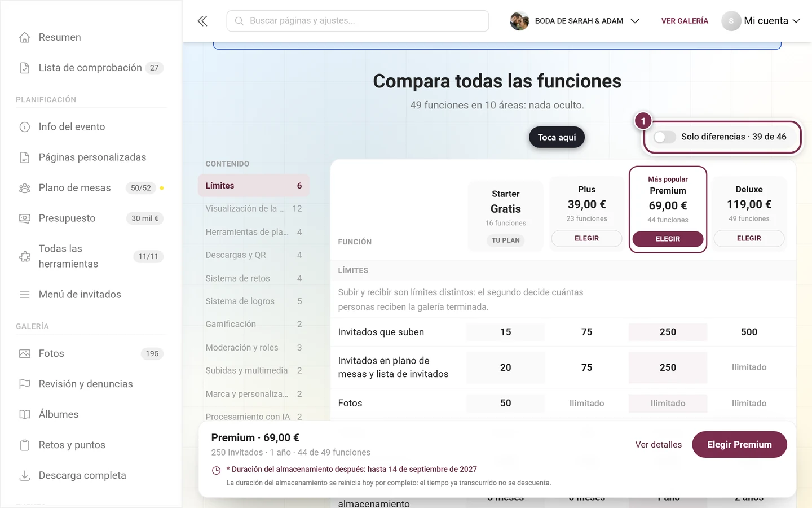The height and width of the screenshot is (508, 812).
Task: Expand the Mi cuenta account menu
Action: [x=761, y=21]
